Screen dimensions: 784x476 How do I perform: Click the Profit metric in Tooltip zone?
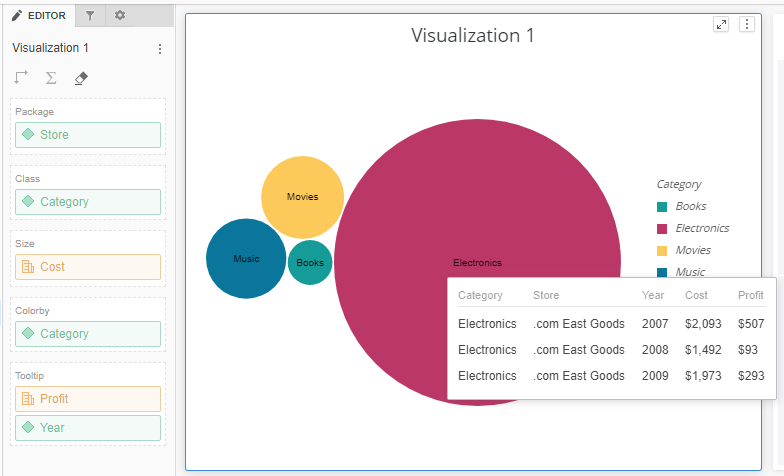coord(88,399)
